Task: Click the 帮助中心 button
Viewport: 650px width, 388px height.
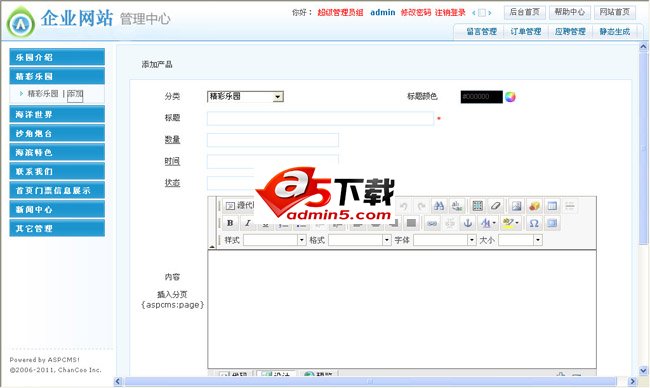Action: tap(570, 12)
